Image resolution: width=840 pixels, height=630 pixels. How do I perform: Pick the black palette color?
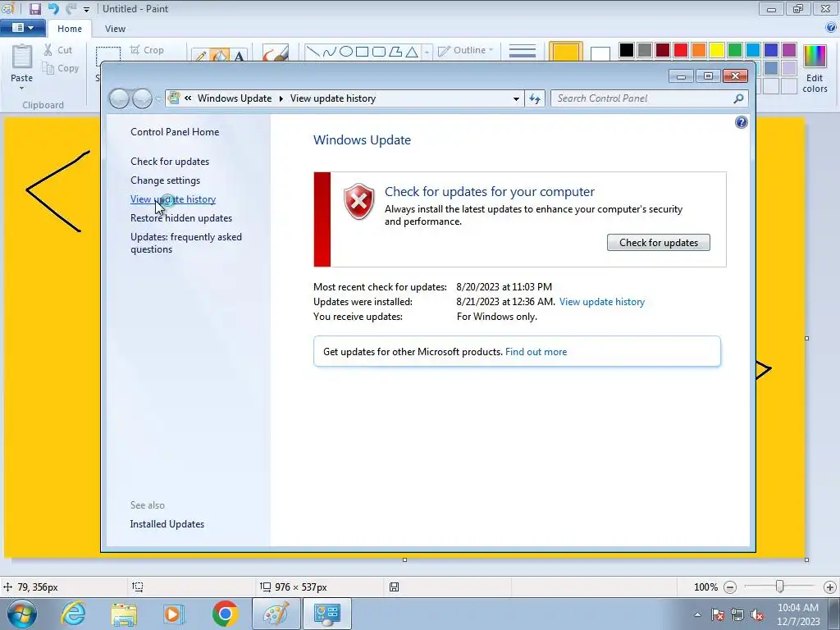click(626, 50)
